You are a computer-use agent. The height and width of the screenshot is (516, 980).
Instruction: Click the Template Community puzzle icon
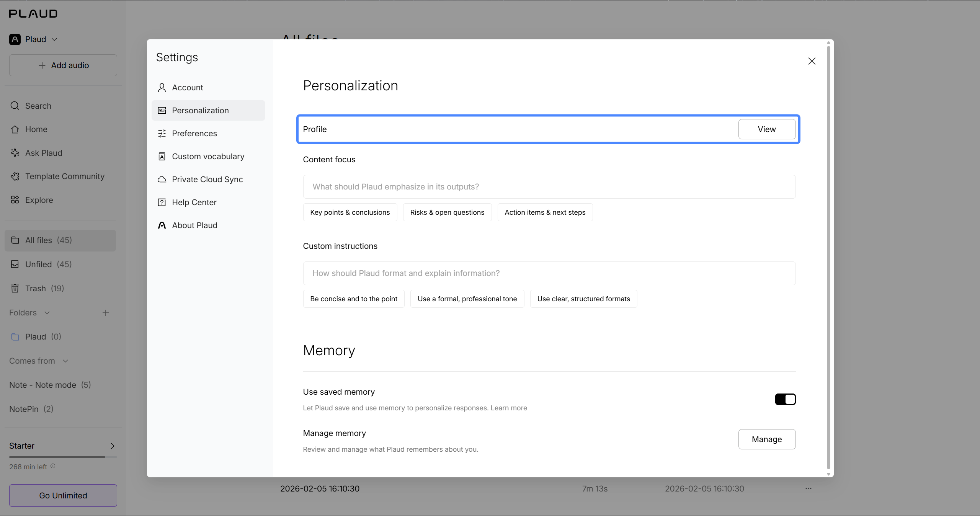(x=15, y=176)
